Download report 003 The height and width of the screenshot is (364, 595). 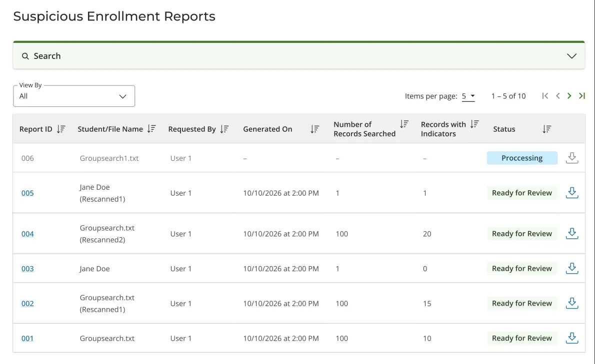[572, 269]
